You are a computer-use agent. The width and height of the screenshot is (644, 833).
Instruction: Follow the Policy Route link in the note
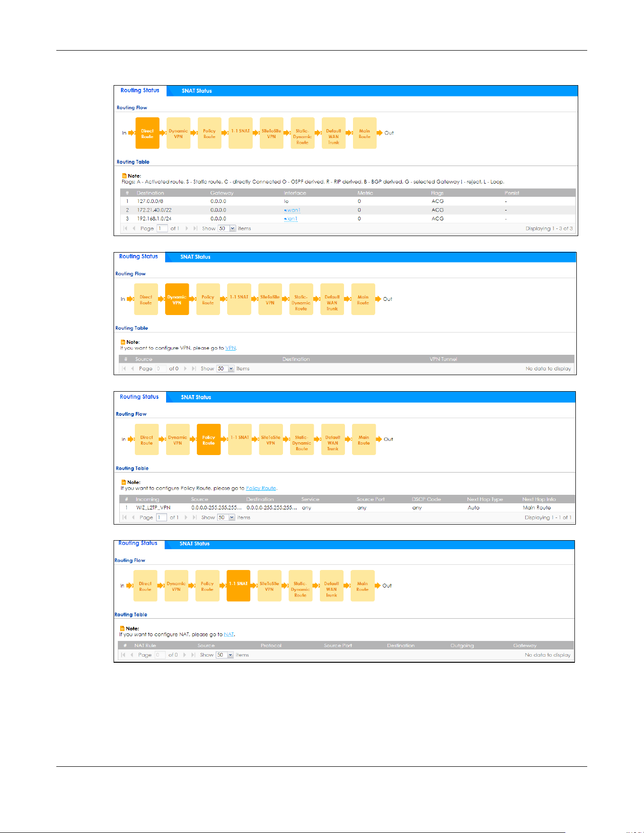pos(261,489)
